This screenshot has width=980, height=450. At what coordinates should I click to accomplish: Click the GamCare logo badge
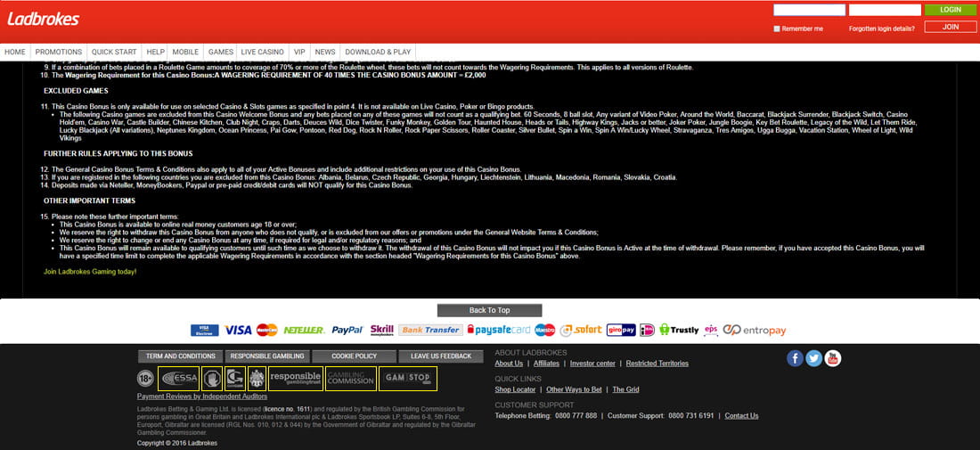pos(234,379)
